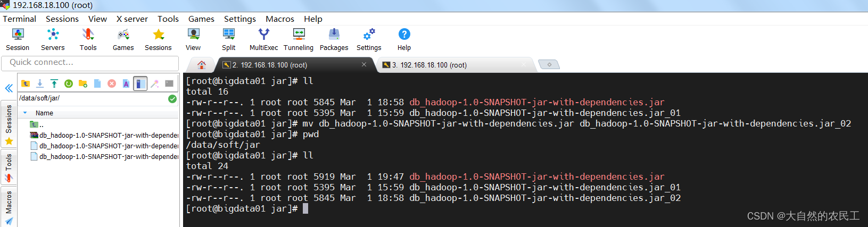Refresh the current SFTP folder
This screenshot has width=868, height=227.
[69, 83]
